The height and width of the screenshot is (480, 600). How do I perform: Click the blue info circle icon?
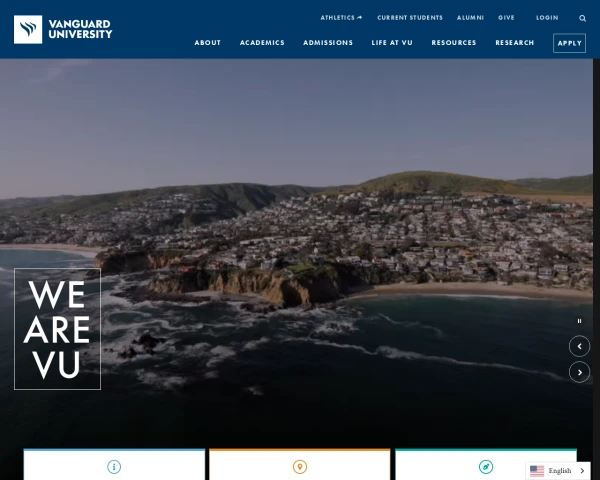[x=114, y=467]
